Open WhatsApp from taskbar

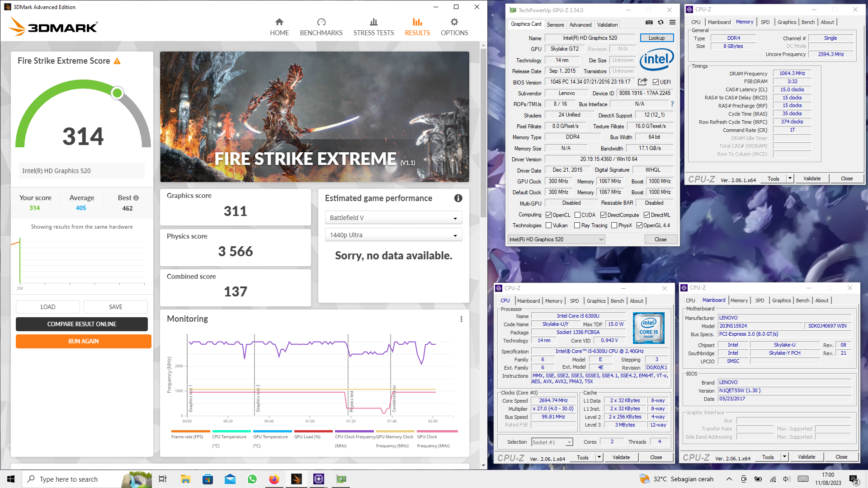tap(252, 479)
